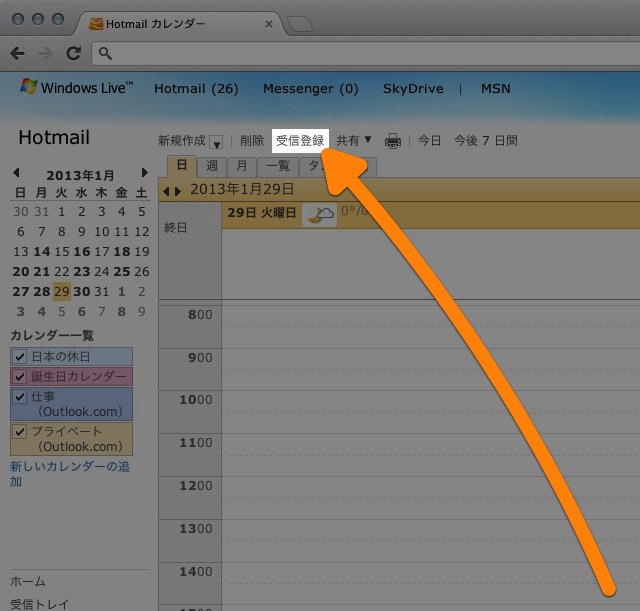
Task: Open SkyDrive in the header
Action: pos(413,89)
